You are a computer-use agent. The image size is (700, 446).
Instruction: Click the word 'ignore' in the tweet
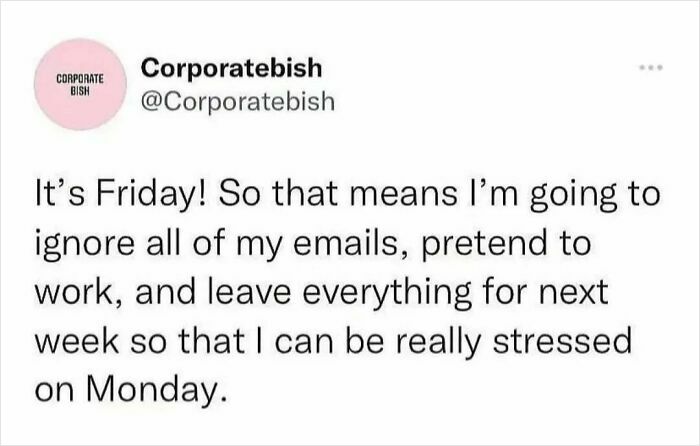point(84,246)
